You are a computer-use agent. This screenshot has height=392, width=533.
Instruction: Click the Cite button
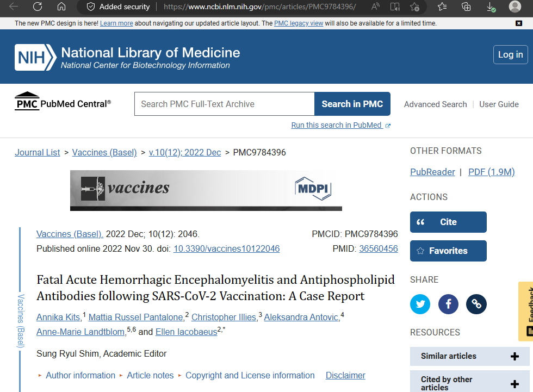[x=448, y=222]
